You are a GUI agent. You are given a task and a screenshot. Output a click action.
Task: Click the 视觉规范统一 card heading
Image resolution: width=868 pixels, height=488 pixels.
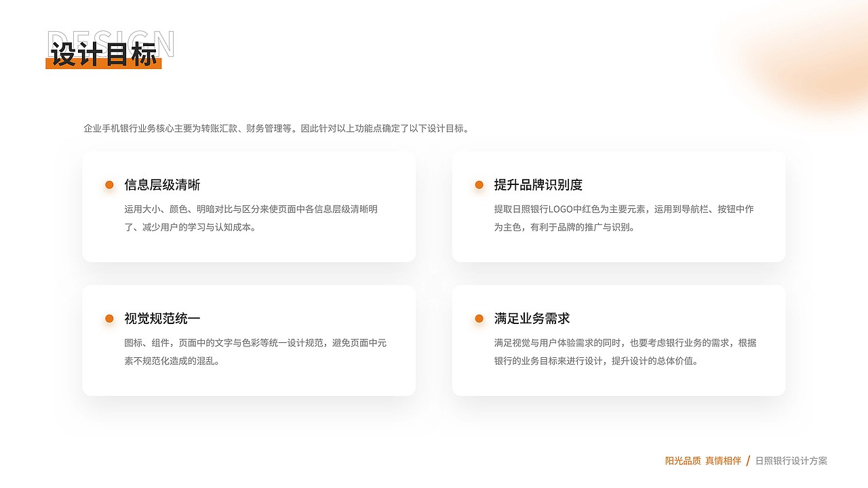pos(163,318)
